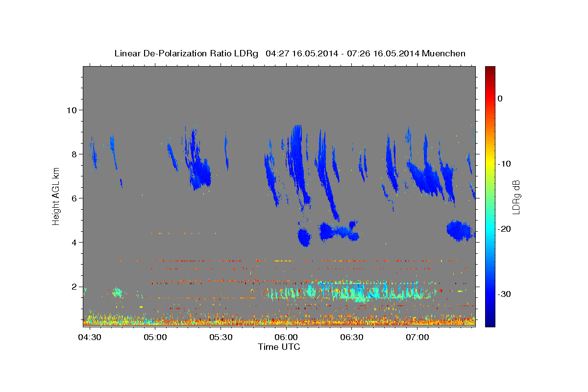The width and height of the screenshot is (588, 392).
Task: Select the 07:00 time tick label
Action: 417,337
